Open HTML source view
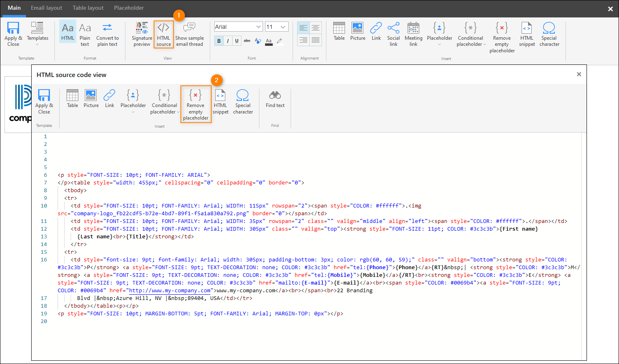619x364 pixels. tap(164, 34)
